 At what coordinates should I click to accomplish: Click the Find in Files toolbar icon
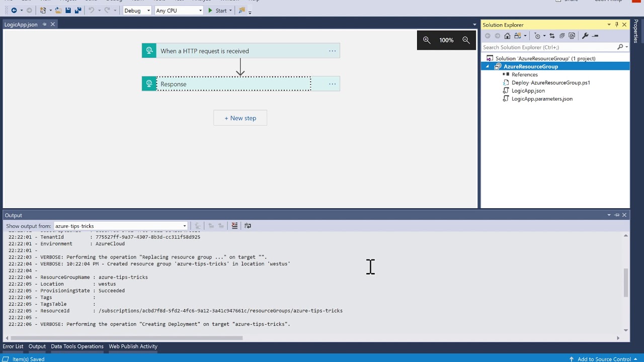pyautogui.click(x=242, y=11)
